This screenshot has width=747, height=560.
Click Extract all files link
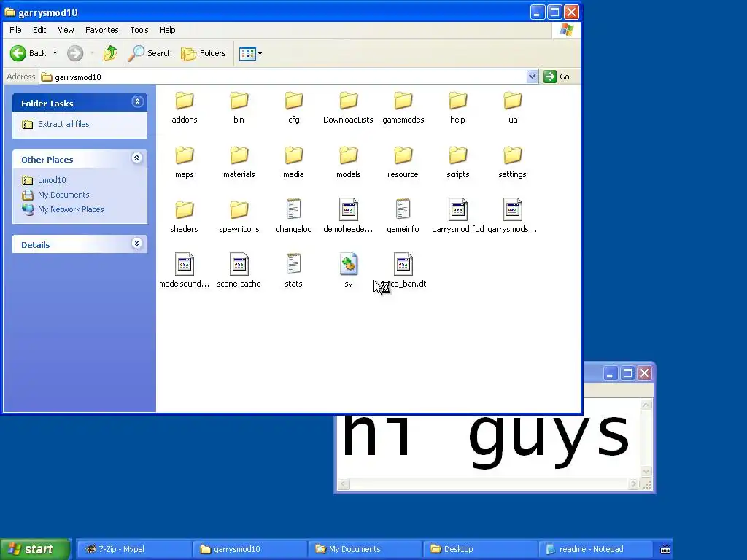[x=63, y=124]
